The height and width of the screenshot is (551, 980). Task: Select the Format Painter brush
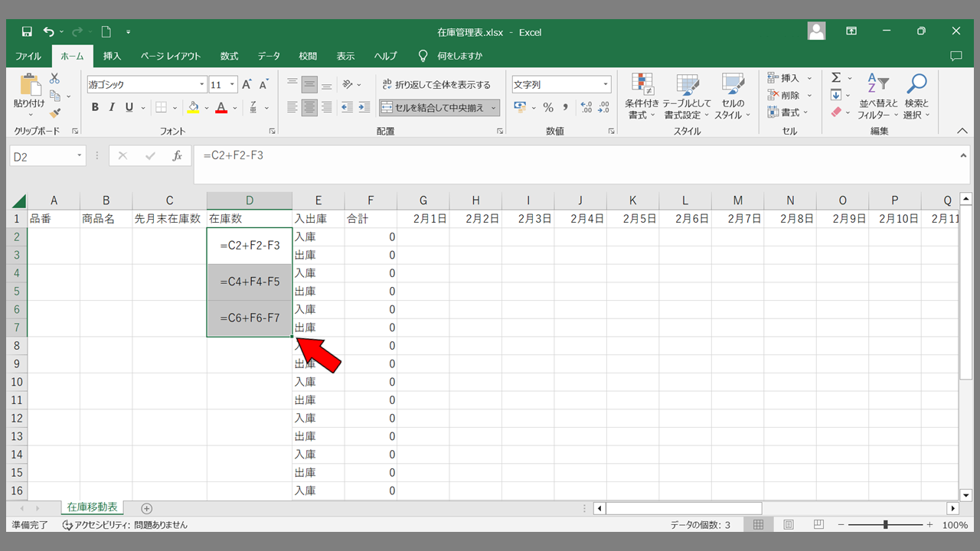(x=54, y=112)
